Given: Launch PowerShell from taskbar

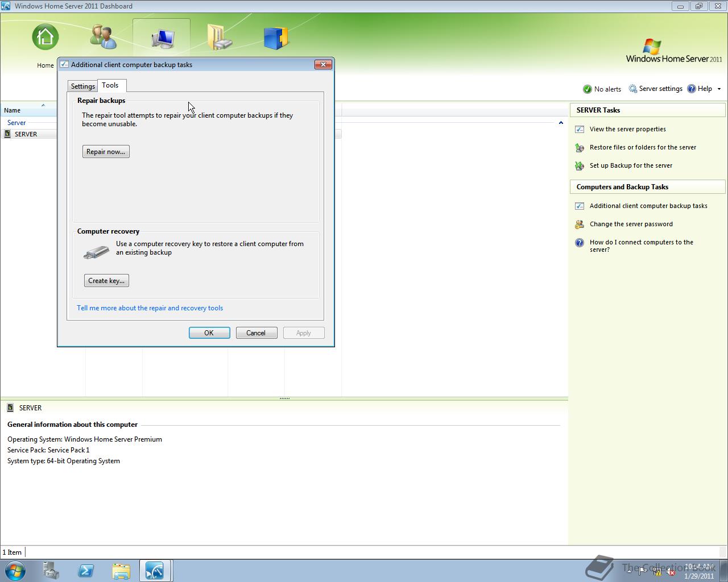Looking at the screenshot, I should (x=86, y=571).
